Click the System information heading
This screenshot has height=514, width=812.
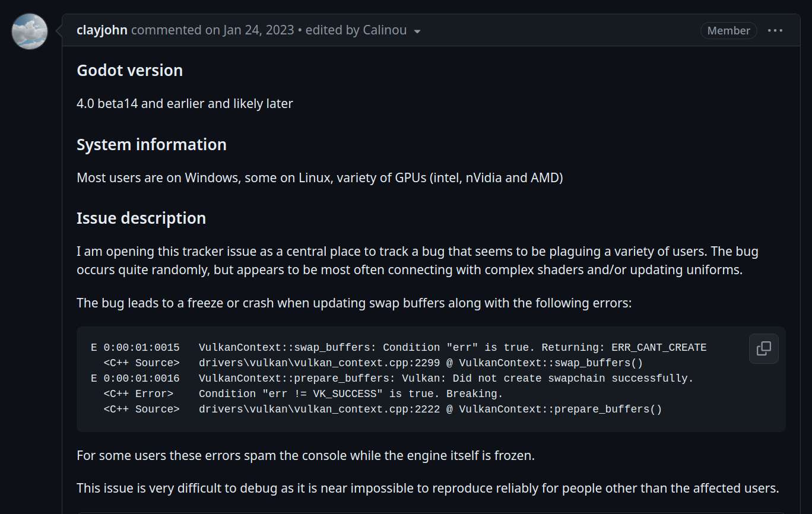(x=151, y=144)
